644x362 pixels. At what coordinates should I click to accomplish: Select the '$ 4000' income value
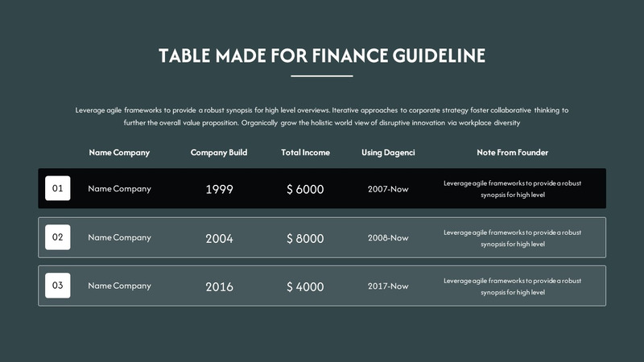305,286
